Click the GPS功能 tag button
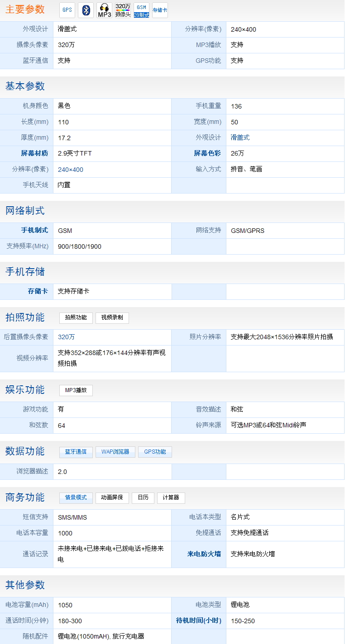The image size is (345, 644). click(x=155, y=452)
